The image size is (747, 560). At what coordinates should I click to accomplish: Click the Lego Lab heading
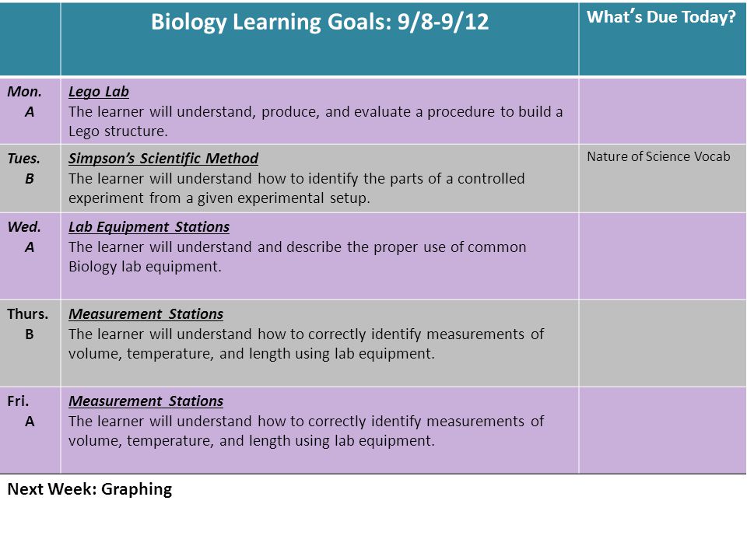click(x=99, y=92)
